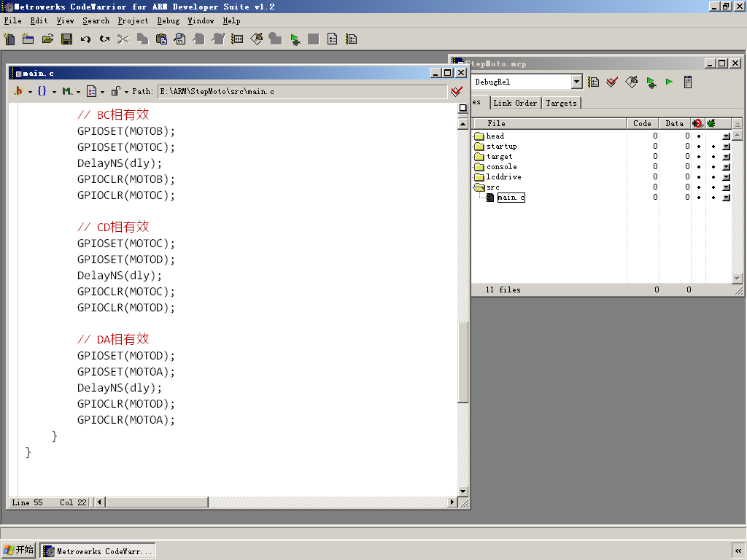747x560 pixels.
Task: Click the red checkmark icon in main.c editor
Action: click(x=457, y=91)
